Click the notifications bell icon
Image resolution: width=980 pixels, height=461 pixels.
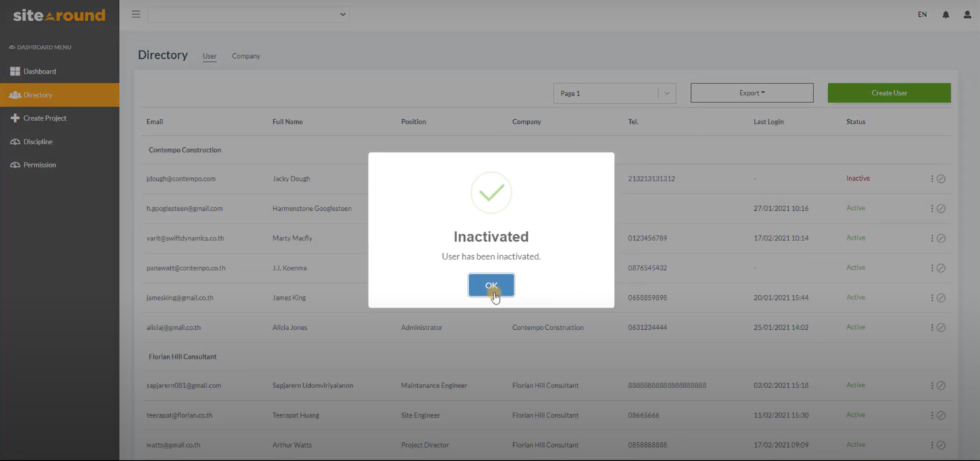coord(946,14)
